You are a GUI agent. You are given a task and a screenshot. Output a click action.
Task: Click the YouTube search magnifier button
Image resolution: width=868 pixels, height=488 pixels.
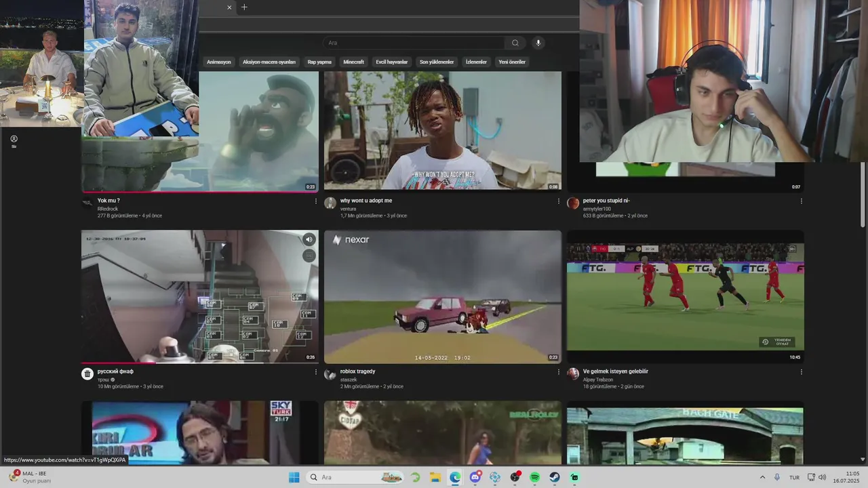[515, 43]
